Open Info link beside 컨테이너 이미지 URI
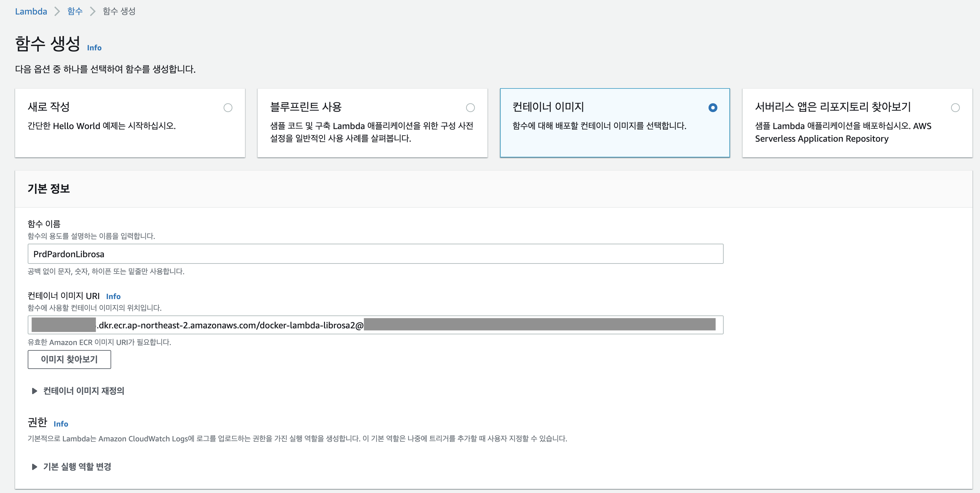 113,296
